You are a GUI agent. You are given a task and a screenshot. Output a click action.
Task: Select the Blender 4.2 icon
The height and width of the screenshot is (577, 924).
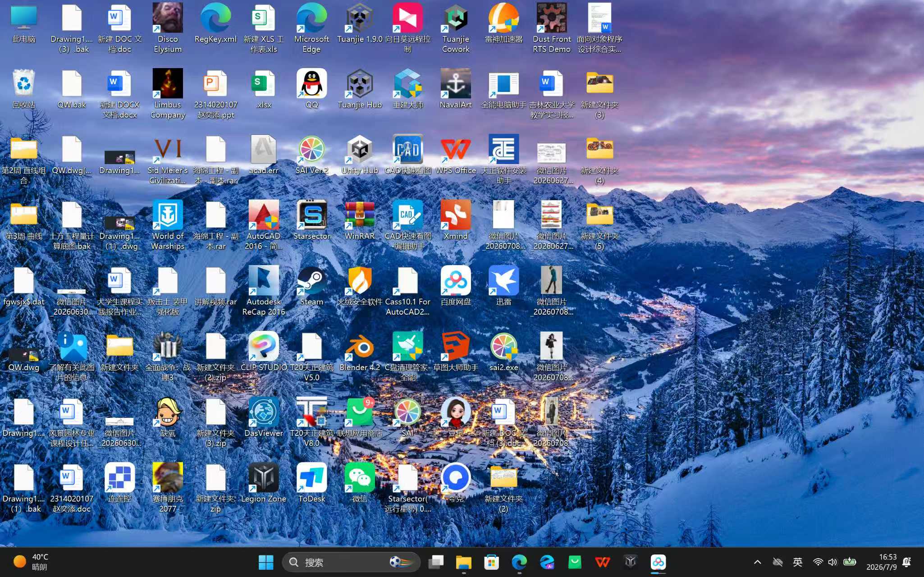coord(360,352)
